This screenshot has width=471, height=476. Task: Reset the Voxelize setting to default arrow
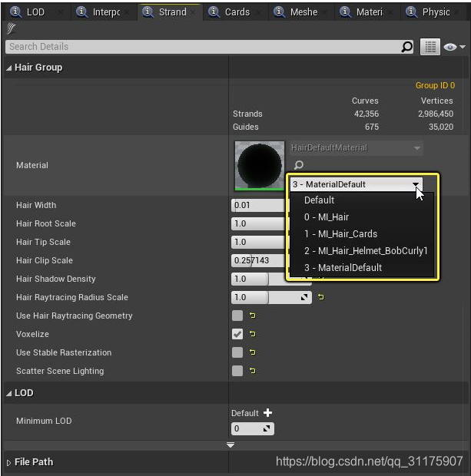coord(253,334)
